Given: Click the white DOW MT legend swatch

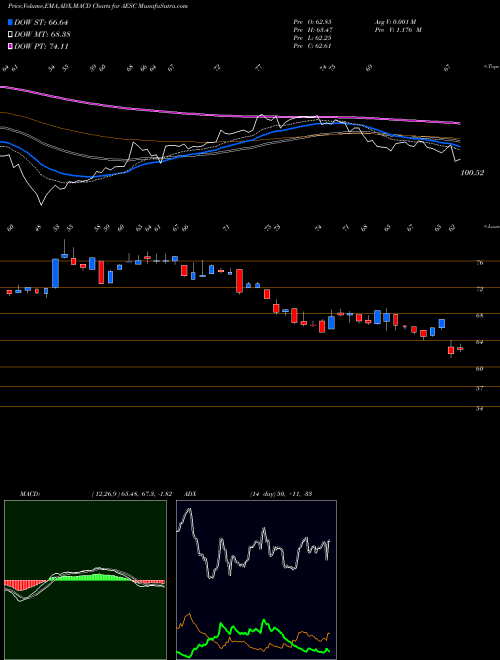Looking at the screenshot, I should click(10, 35).
